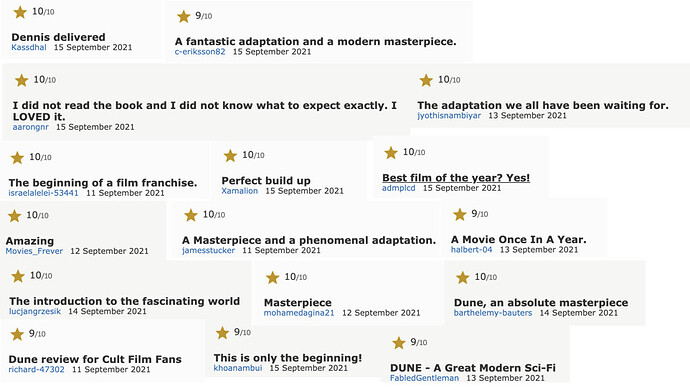Viewport: 690px width, 390px height.
Task: Visit jyothisnambiyar's profile link
Action: (x=449, y=115)
